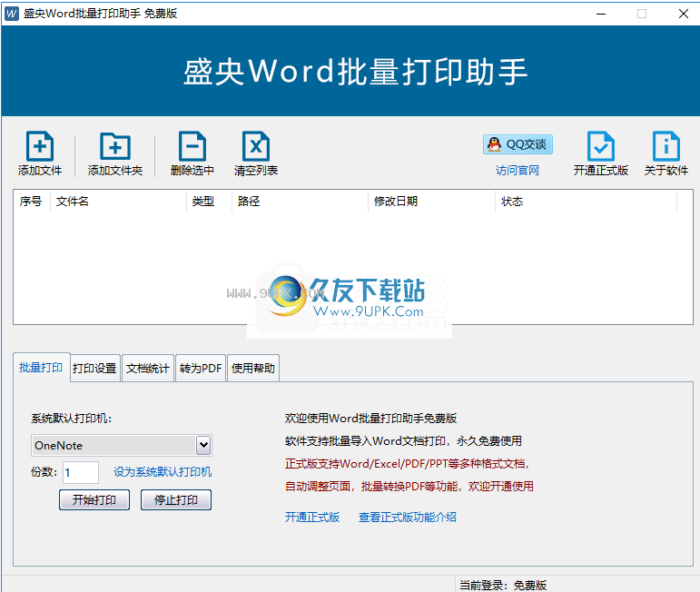Click the 修改日期 column header
700x592 pixels.
[431, 202]
